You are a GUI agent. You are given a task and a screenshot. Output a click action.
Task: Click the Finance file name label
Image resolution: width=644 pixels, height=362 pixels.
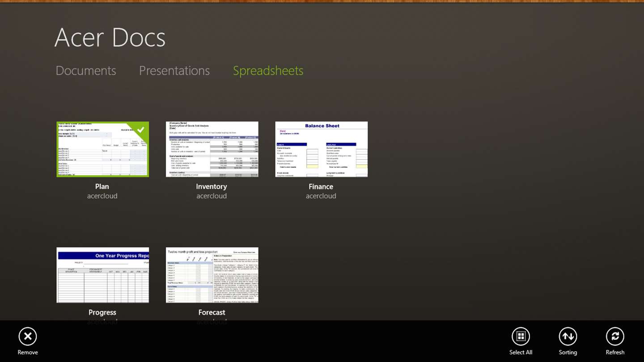coord(321,186)
